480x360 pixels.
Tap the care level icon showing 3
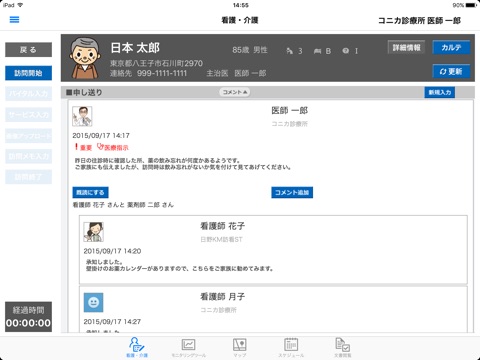click(294, 51)
